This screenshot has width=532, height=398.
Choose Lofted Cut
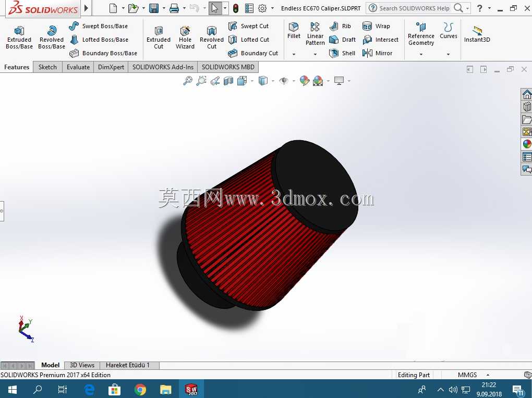pyautogui.click(x=249, y=40)
